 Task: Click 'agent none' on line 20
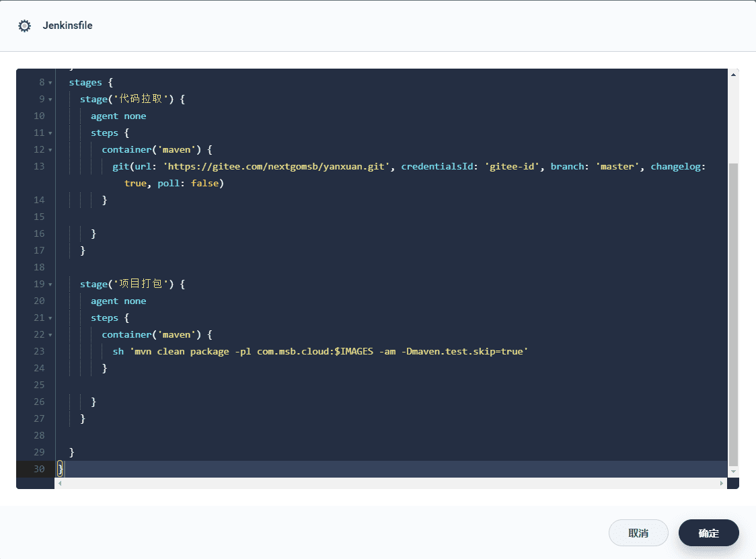[x=118, y=301]
